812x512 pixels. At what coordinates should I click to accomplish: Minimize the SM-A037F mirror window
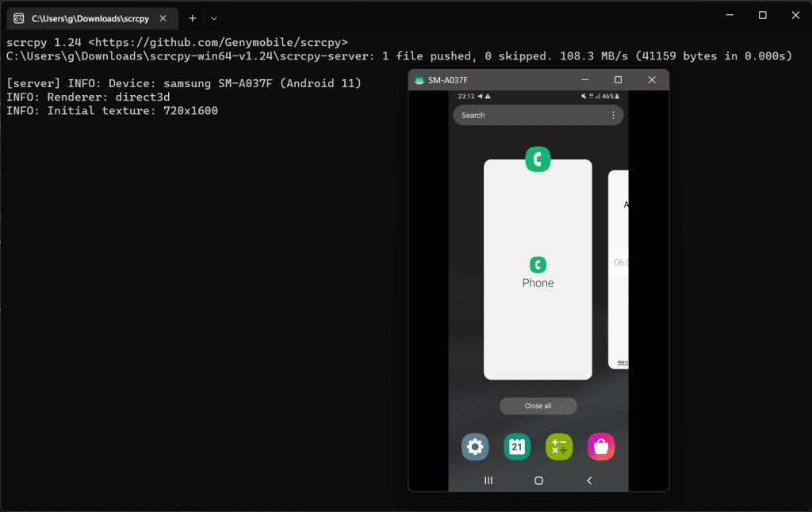(x=584, y=80)
